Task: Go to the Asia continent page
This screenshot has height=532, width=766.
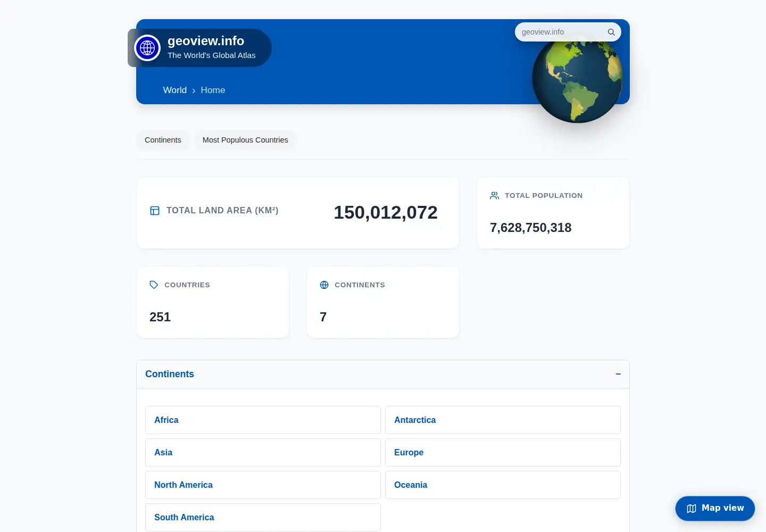Action: (x=263, y=453)
